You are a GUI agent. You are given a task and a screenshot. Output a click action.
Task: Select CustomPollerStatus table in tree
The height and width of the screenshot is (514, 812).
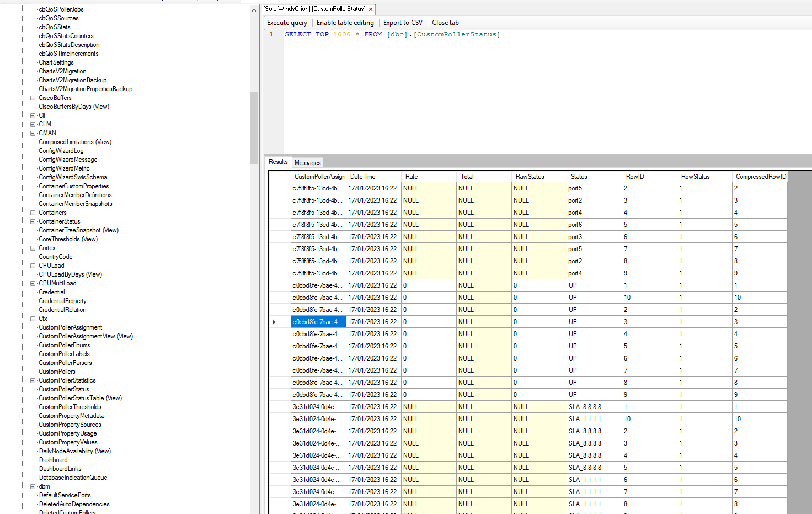[63, 389]
